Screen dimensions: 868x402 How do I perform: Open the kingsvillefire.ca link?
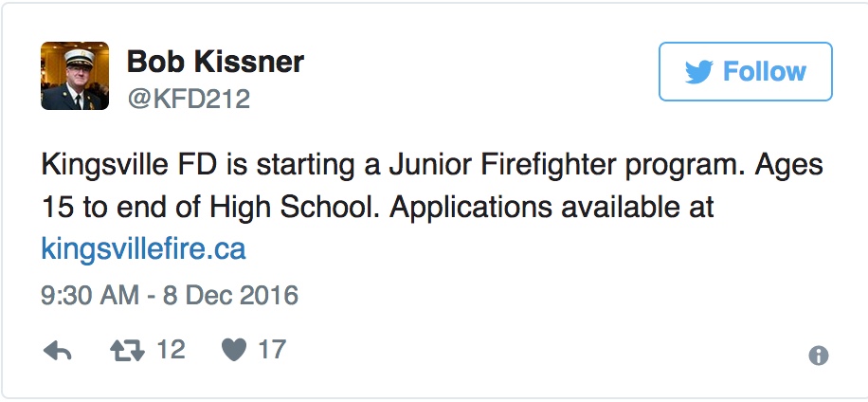point(144,249)
